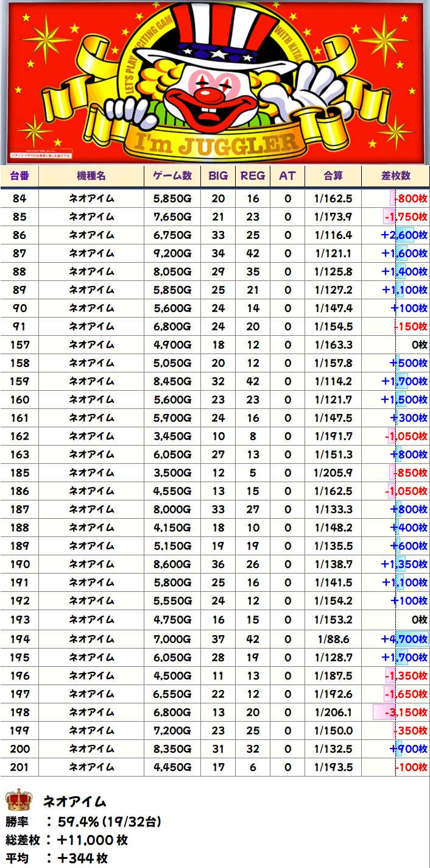The image size is (430, 868).
Task: Select machine number 201 in last row
Action: (x=20, y=767)
